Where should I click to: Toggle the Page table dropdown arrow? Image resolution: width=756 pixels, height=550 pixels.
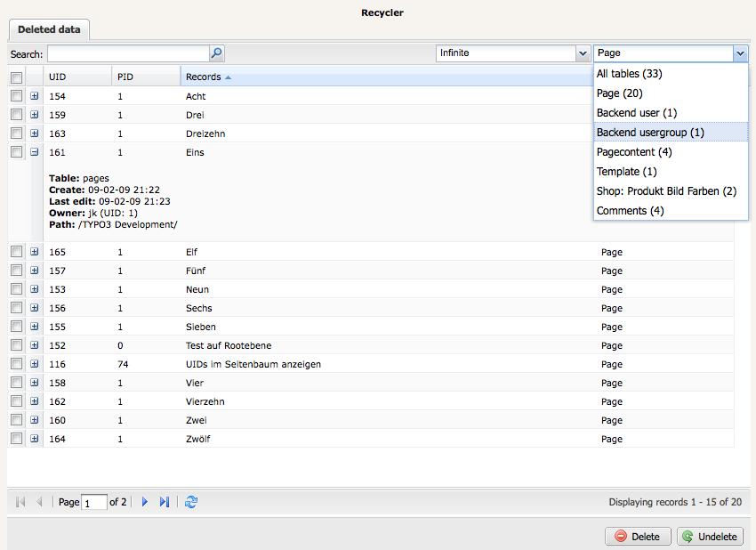(x=740, y=53)
